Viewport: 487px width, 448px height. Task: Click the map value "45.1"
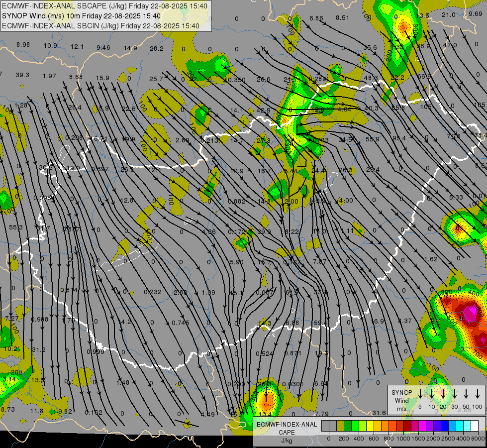236,293
